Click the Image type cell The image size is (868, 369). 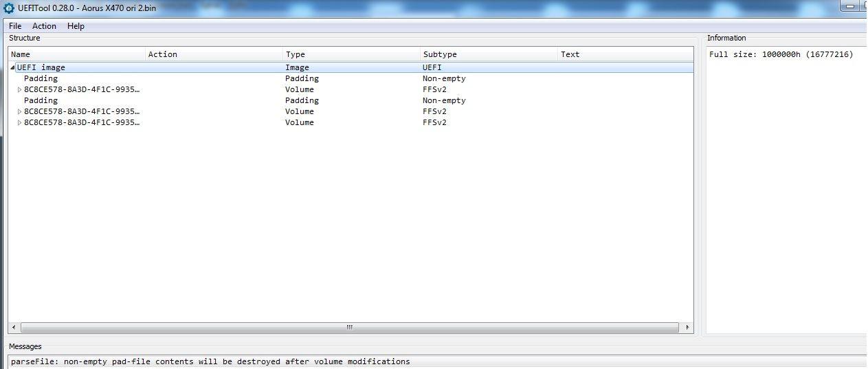click(x=298, y=67)
